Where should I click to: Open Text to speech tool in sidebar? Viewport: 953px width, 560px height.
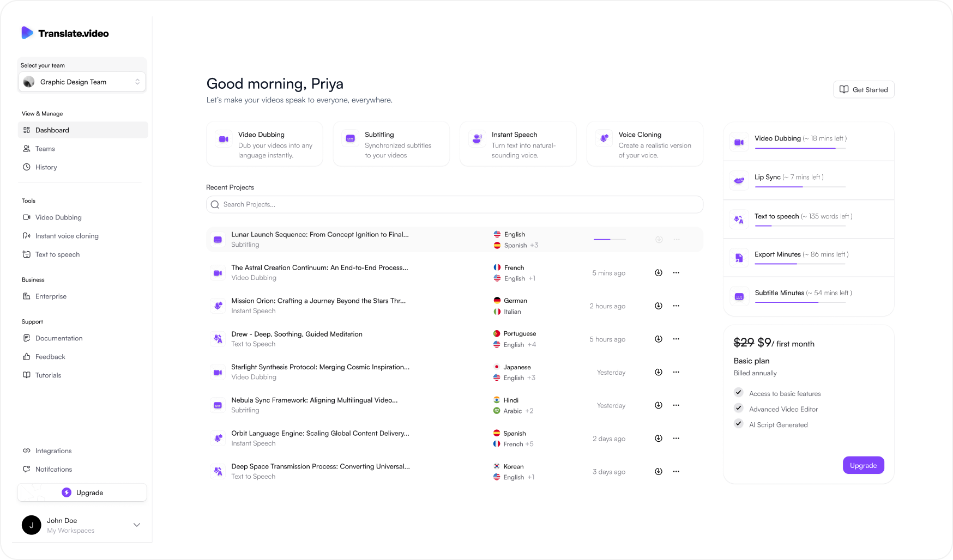pyautogui.click(x=51, y=254)
